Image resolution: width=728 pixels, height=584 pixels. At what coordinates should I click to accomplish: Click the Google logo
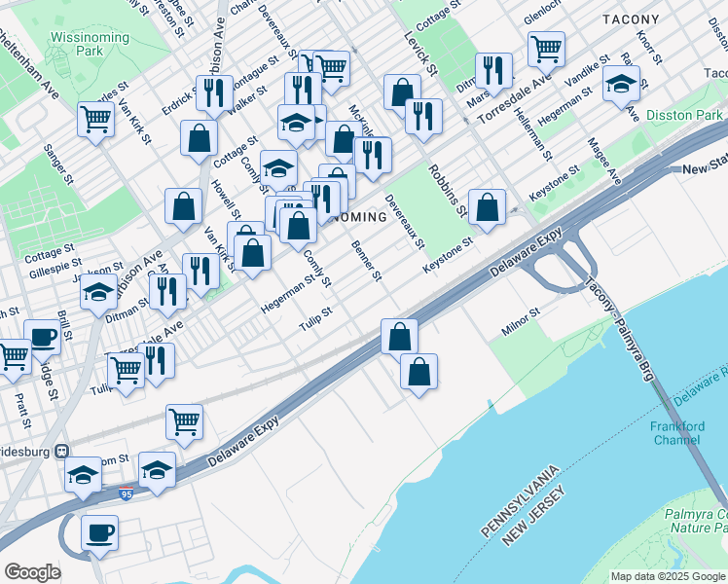(x=32, y=572)
